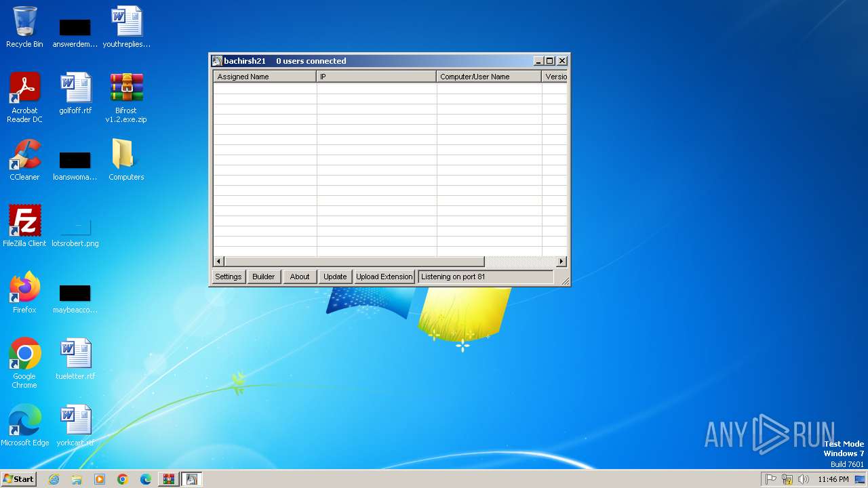
Task: Select the Recycle Bin desktop icon
Action: click(24, 27)
